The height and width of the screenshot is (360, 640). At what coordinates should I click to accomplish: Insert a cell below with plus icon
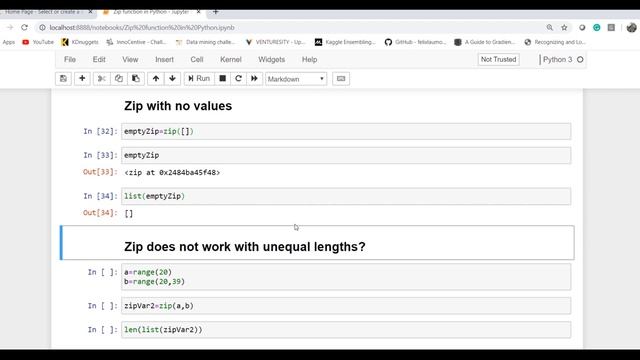(x=82, y=79)
